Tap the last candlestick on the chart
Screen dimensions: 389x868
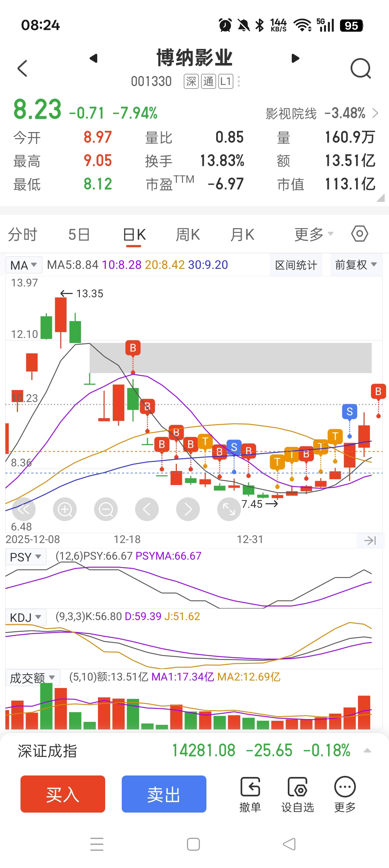[x=364, y=435]
